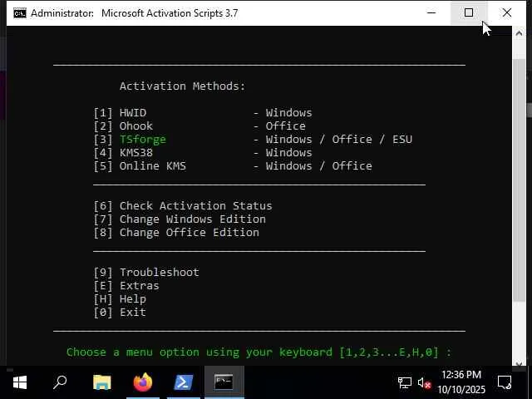Click the window title "Microsoft Activation Scripts 3.7"
This screenshot has width=532, height=399.
(x=170, y=13)
